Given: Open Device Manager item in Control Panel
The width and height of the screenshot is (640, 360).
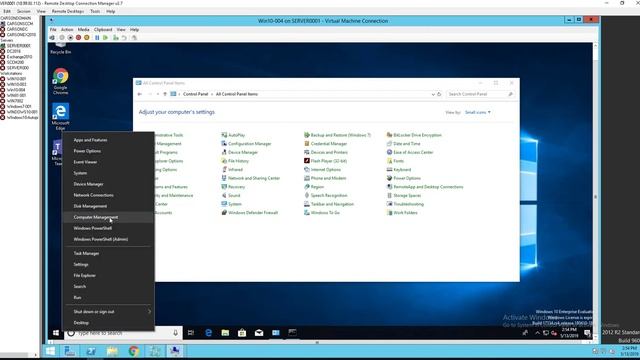Looking at the screenshot, I should [240, 152].
